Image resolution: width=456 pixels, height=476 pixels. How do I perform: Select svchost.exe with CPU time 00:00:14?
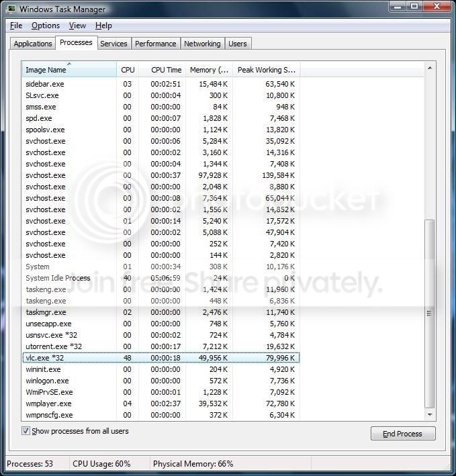(161, 221)
